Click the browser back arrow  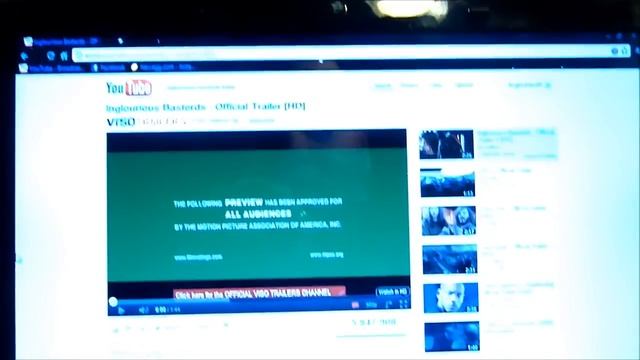(25, 56)
